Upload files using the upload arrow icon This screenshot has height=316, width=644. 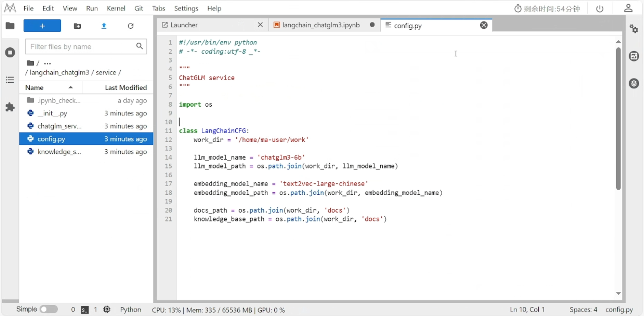(x=104, y=26)
